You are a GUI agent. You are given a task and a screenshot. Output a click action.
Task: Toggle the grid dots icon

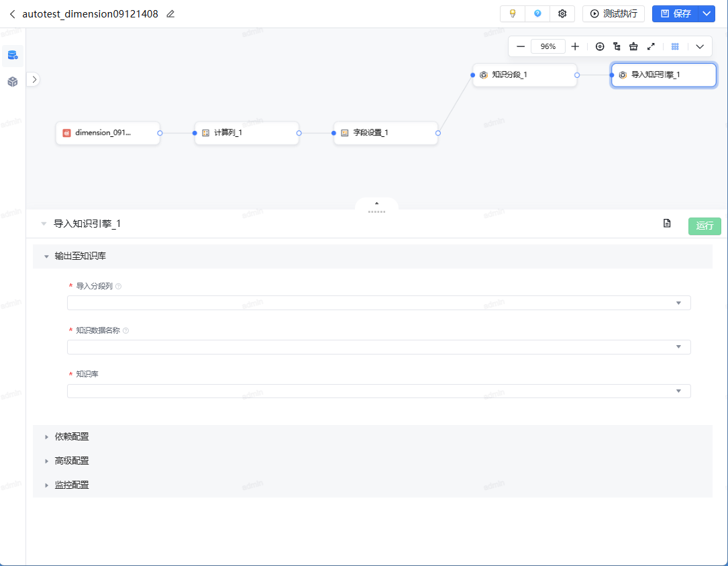tap(675, 46)
